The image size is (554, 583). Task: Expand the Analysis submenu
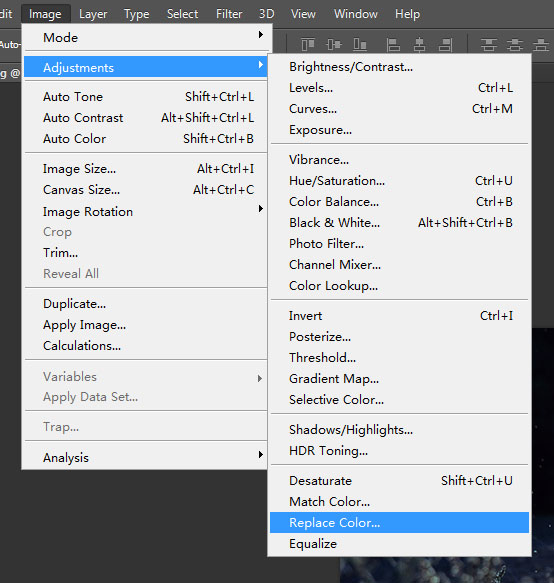coord(146,457)
